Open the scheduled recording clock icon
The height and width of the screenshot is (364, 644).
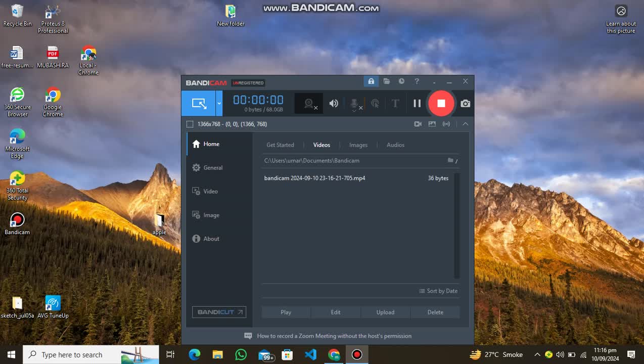click(x=401, y=81)
